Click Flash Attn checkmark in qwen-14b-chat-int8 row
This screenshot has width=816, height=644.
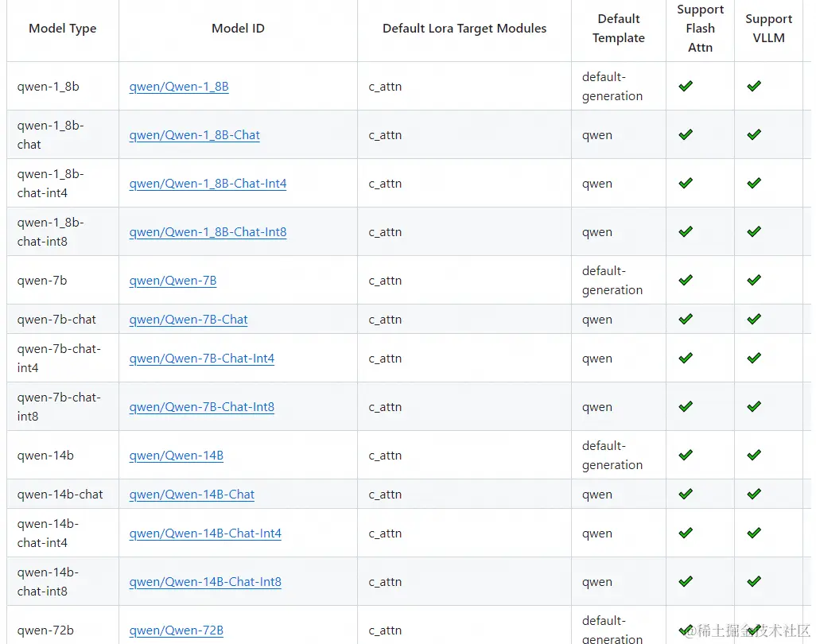coord(686,581)
